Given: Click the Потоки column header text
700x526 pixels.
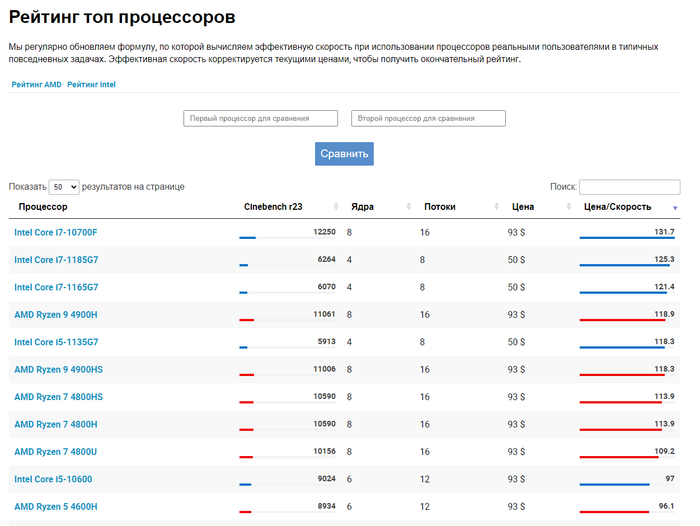Looking at the screenshot, I should click(x=439, y=207).
